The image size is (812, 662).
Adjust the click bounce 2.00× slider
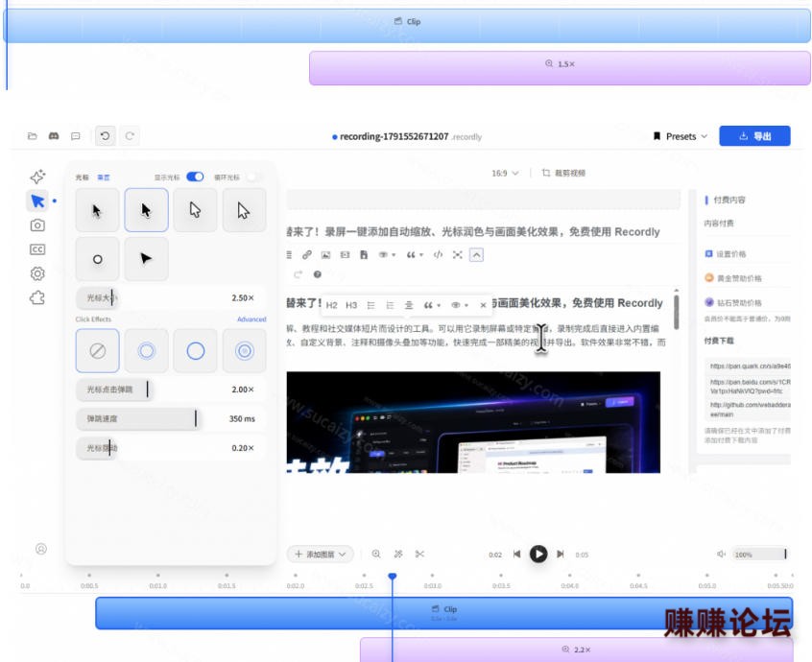[x=171, y=390]
